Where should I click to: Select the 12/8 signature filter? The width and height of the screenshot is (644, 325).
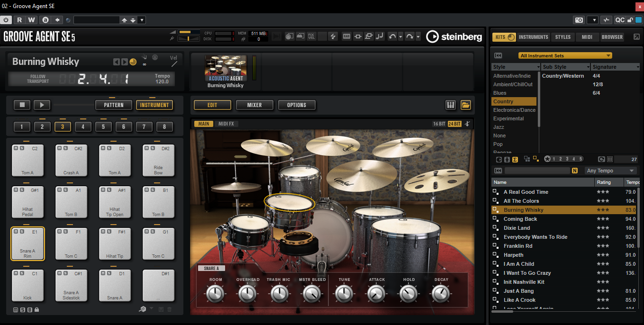[598, 84]
